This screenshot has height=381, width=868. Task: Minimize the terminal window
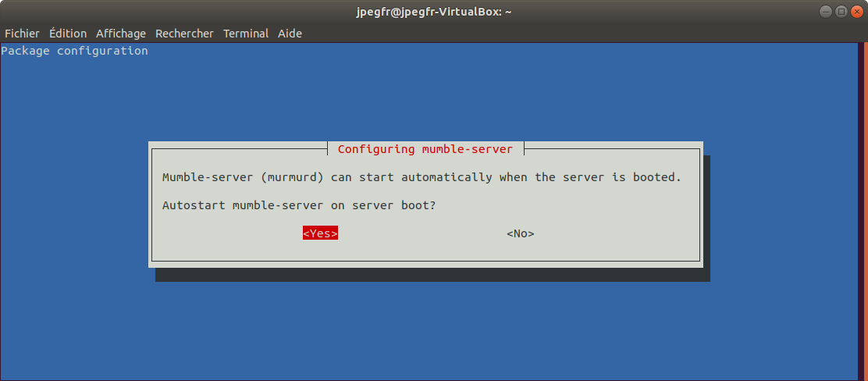pyautogui.click(x=825, y=11)
